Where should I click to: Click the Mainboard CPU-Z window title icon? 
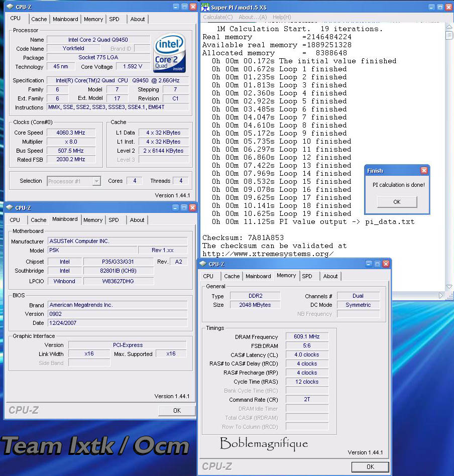[10, 207]
